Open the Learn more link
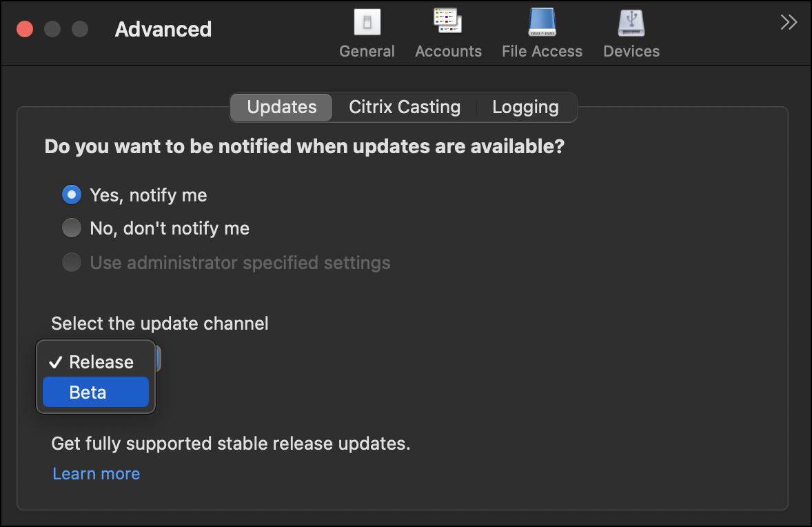 tap(97, 474)
